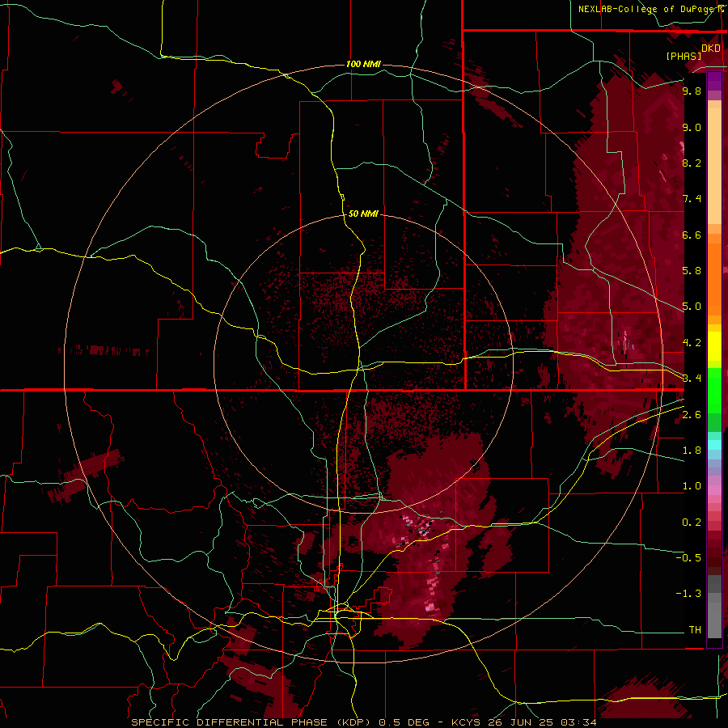Click the bright green segment of the color bar
This screenshot has height=728, width=728.
tap(714, 391)
